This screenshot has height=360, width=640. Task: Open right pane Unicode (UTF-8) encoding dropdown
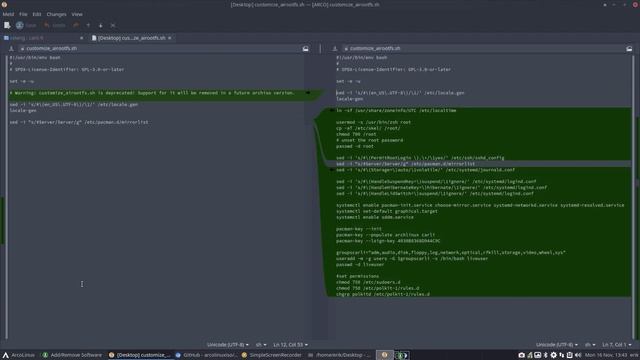point(557,345)
